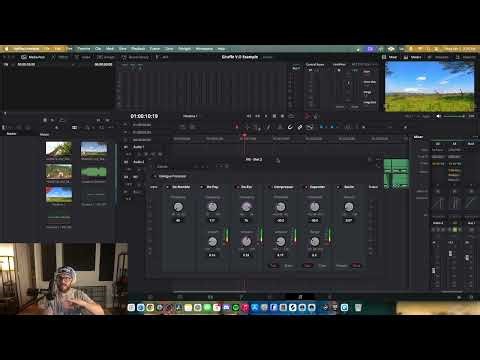Viewport: 480px width, 360px height.
Task: Toggle loop playback in the transport
Action: click(291, 116)
